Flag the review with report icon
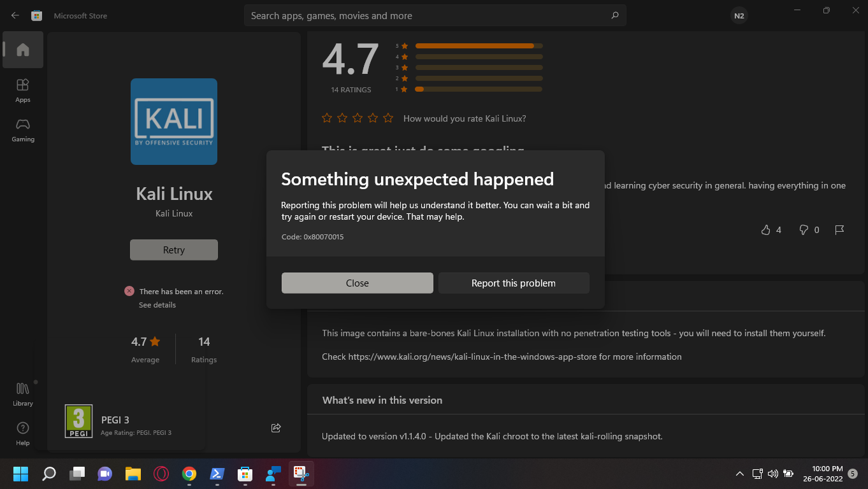This screenshot has height=489, width=868. pyautogui.click(x=839, y=230)
